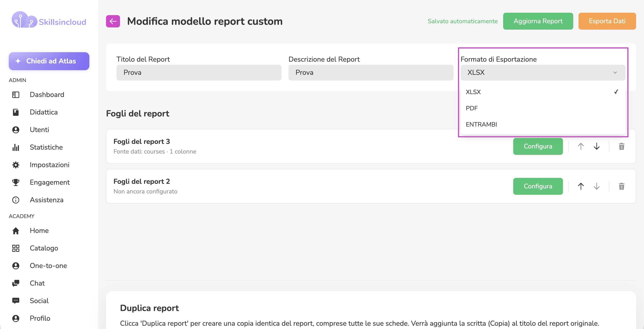Open the Utenti section
The height and width of the screenshot is (329, 644).
(39, 130)
